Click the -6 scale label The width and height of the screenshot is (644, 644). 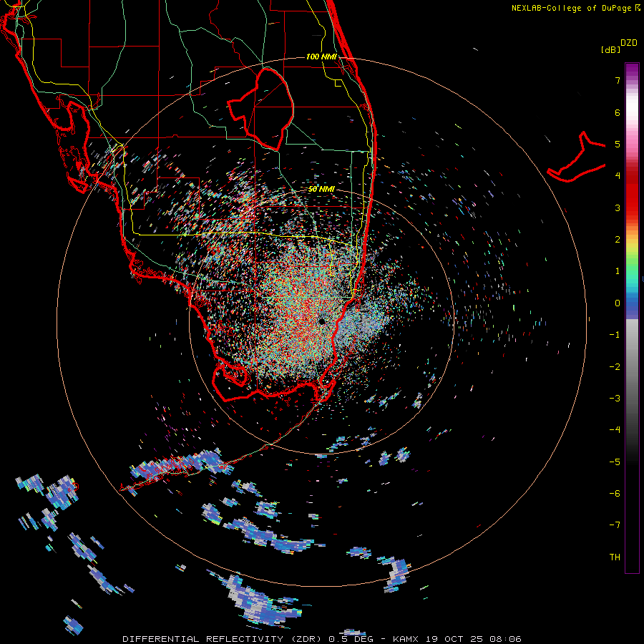(615, 494)
